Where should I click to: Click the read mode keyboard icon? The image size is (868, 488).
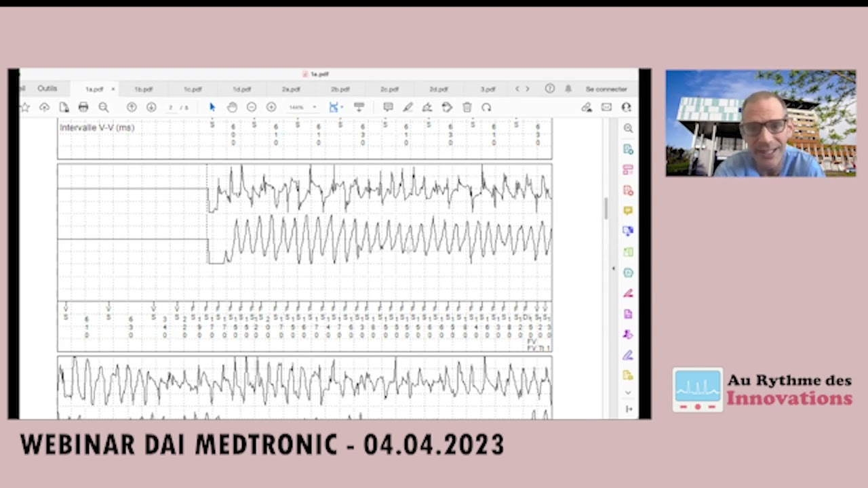(x=359, y=107)
